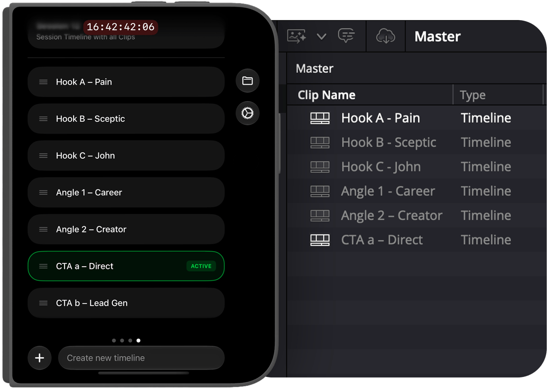Click drag handle icon of CTA b – Lead Gen
549x392 pixels.
(43, 303)
